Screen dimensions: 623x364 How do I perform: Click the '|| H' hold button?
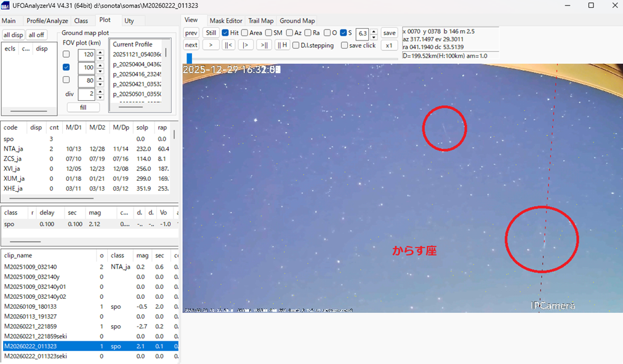tap(283, 45)
